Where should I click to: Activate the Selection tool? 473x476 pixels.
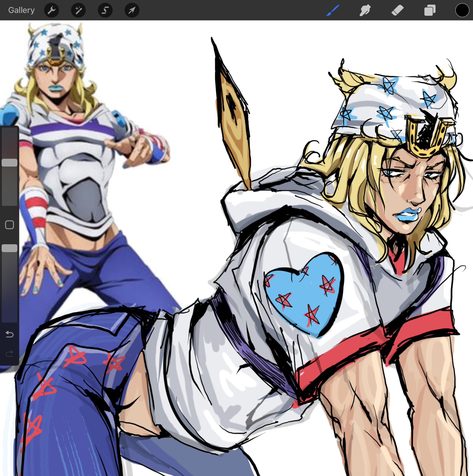coord(105,10)
